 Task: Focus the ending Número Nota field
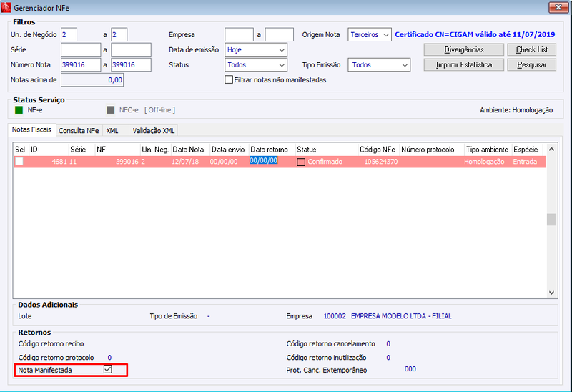click(131, 64)
